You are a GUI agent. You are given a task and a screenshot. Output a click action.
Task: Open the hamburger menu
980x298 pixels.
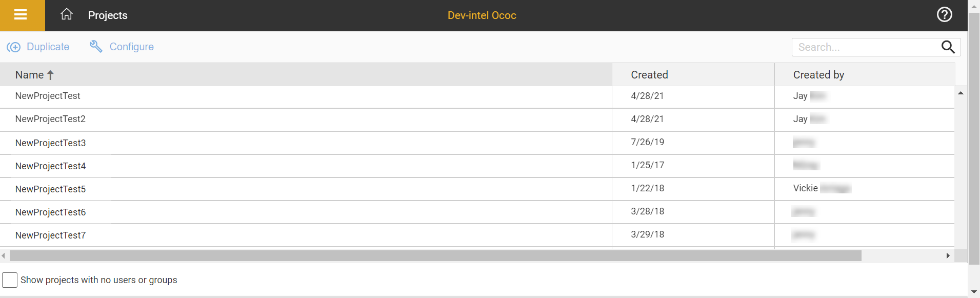21,15
